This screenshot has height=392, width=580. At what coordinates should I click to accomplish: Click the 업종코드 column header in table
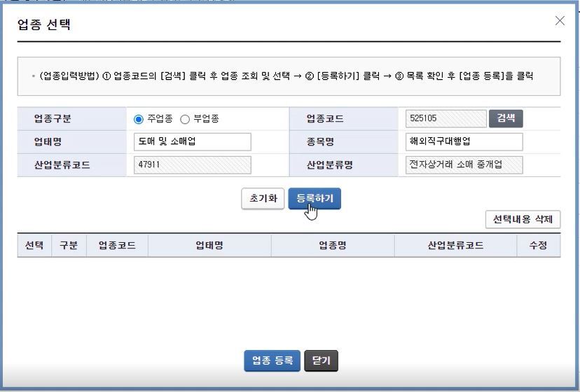click(x=117, y=245)
